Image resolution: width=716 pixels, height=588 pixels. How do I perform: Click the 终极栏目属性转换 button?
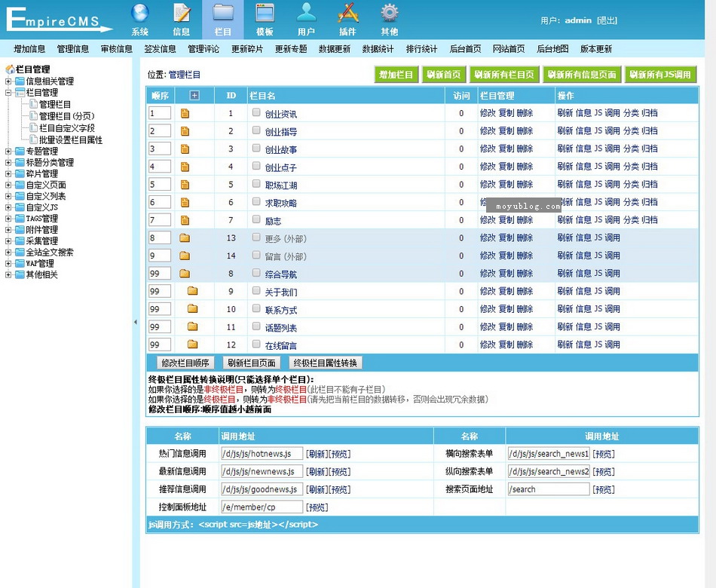coord(326,363)
